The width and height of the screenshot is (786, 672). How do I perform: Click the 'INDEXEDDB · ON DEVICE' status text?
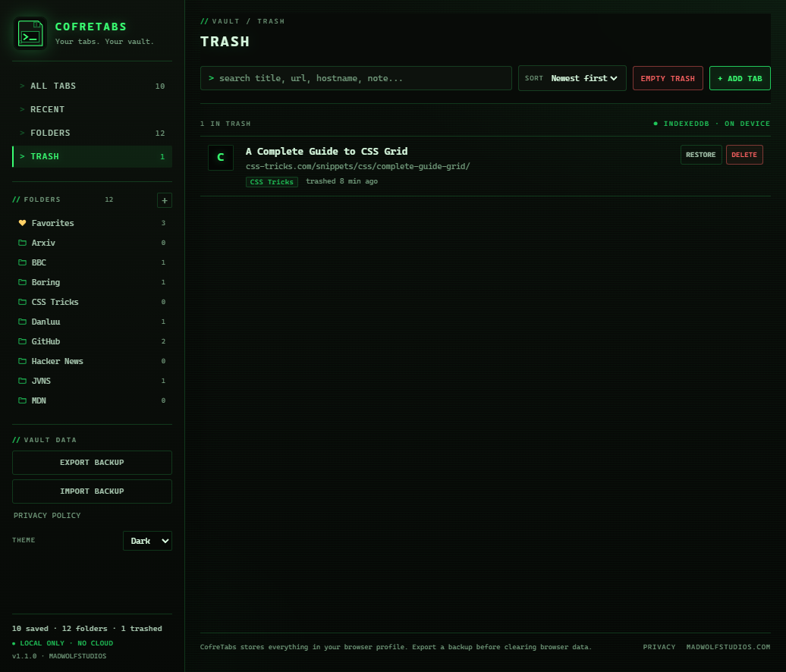[x=712, y=124]
